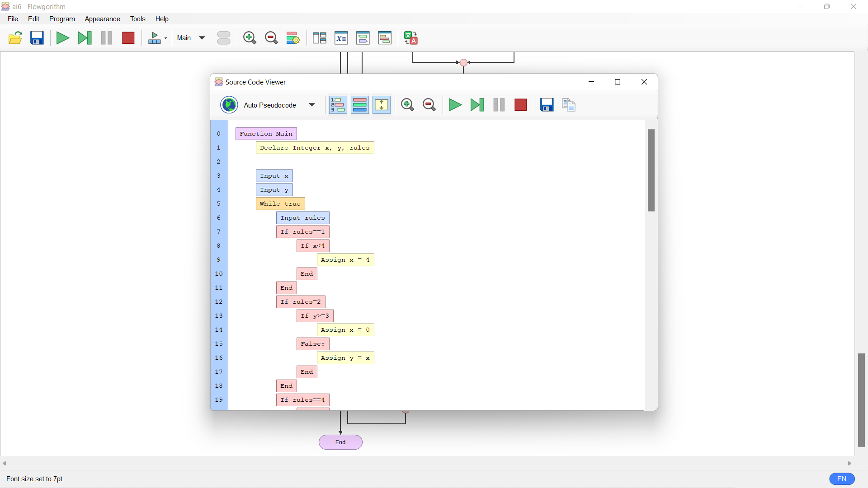Select the 'If rules=2' code line

pos(301,302)
